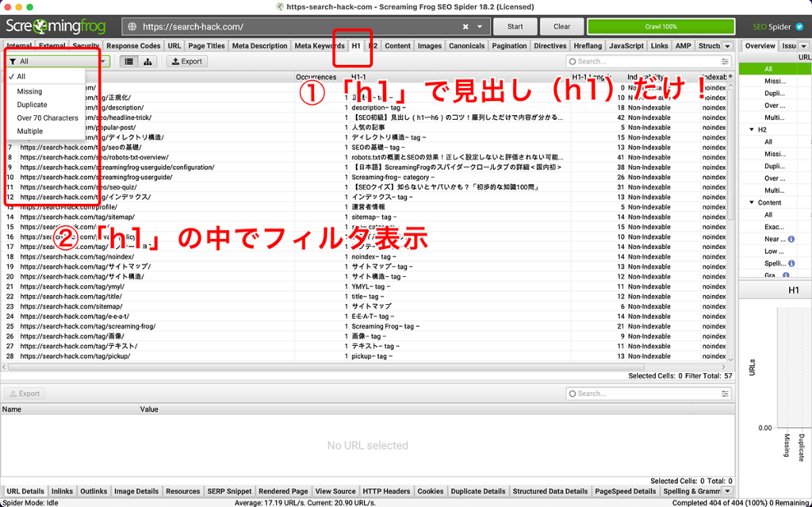Screen dimensions: 812x507
Task: Choose Missing from the filter menu
Action: point(45,91)
